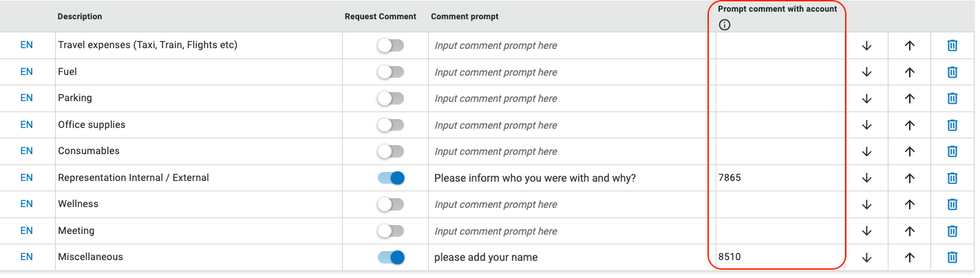This screenshot has width=980, height=278.
Task: Delete the Miscellaneous row
Action: (x=952, y=257)
